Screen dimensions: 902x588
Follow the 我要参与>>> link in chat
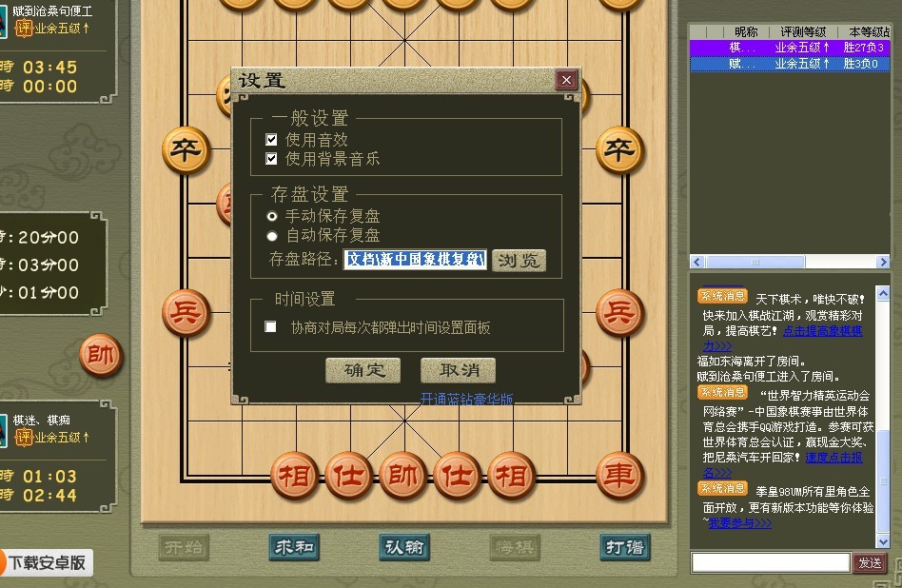click(740, 523)
